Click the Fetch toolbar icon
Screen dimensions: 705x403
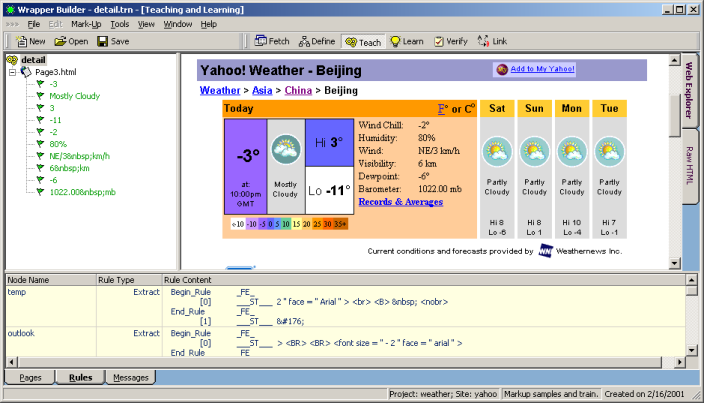260,41
